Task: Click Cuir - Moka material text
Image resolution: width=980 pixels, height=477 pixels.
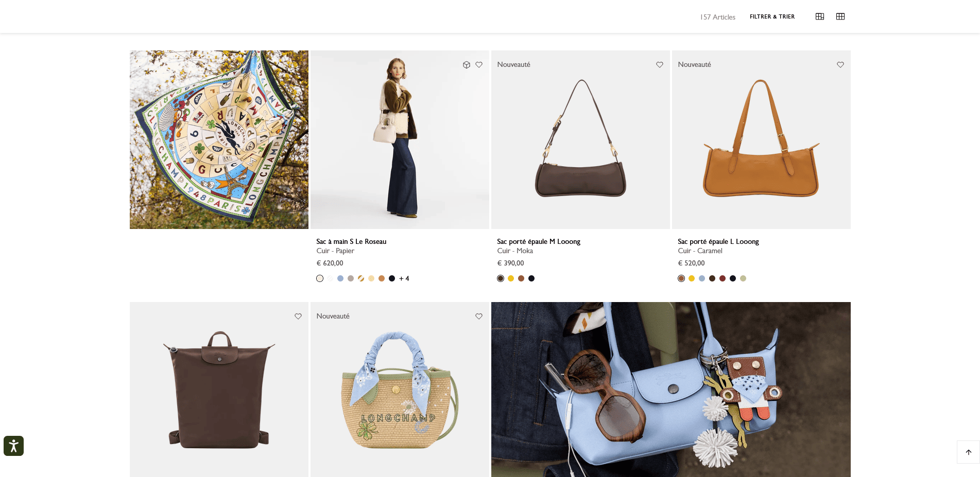Action: point(515,251)
